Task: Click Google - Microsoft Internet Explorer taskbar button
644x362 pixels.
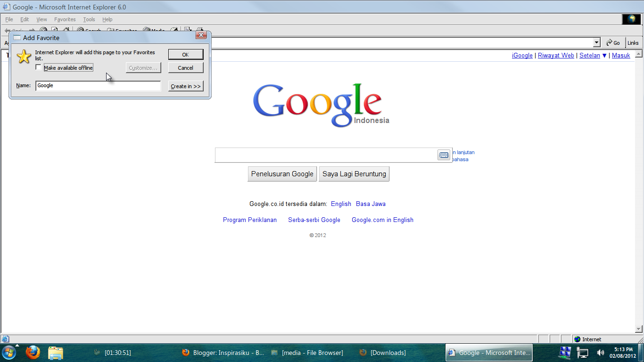Action: 489,353
